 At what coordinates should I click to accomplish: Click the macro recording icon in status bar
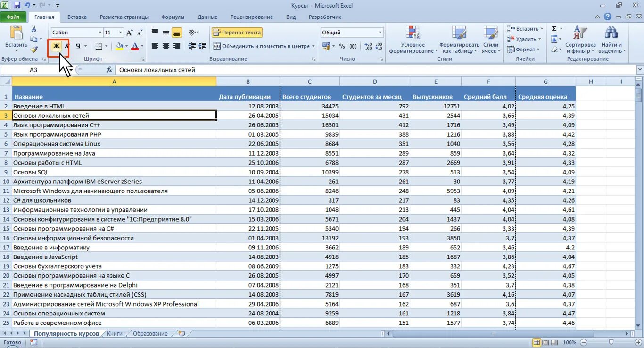[33, 342]
